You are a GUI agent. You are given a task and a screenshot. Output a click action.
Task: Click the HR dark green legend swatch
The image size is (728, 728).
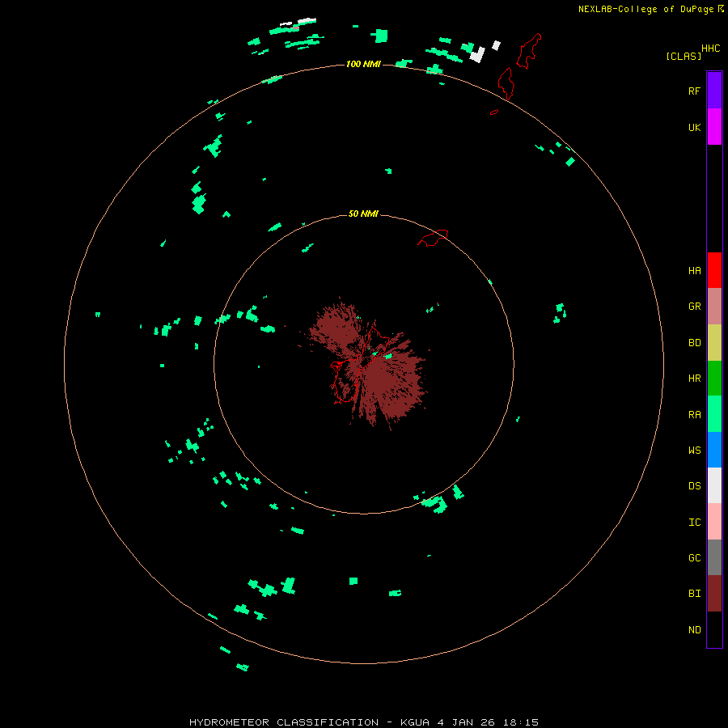[x=714, y=379]
